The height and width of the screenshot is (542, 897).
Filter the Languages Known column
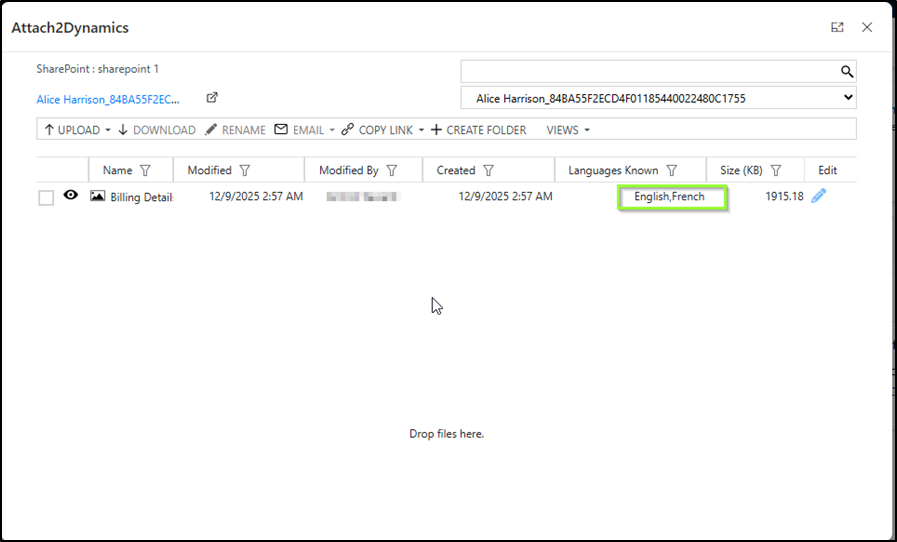(x=672, y=171)
